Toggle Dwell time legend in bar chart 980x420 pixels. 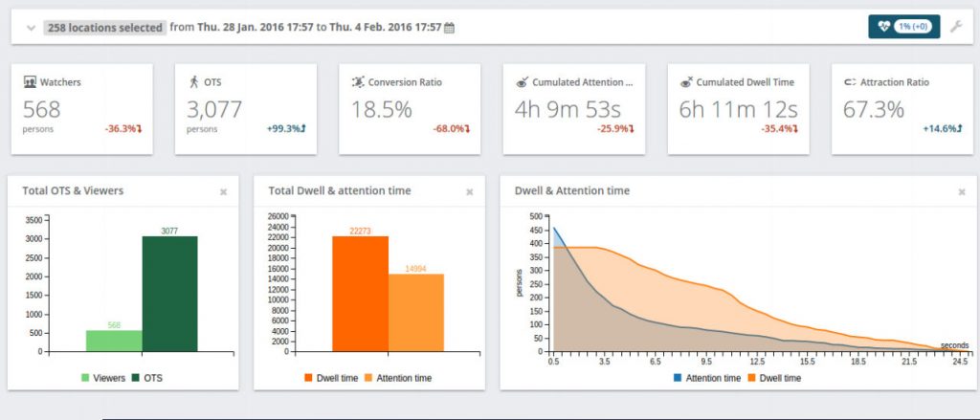coord(332,378)
